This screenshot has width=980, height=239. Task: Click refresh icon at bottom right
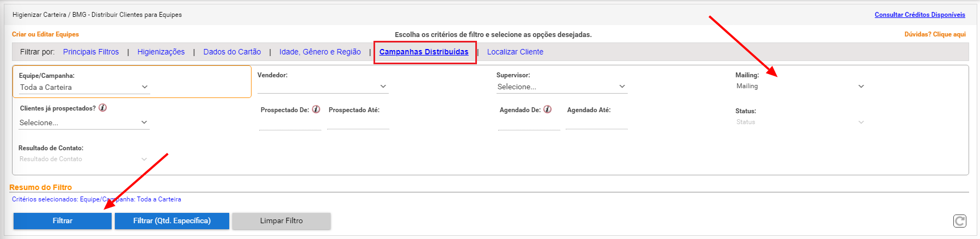[x=960, y=220]
